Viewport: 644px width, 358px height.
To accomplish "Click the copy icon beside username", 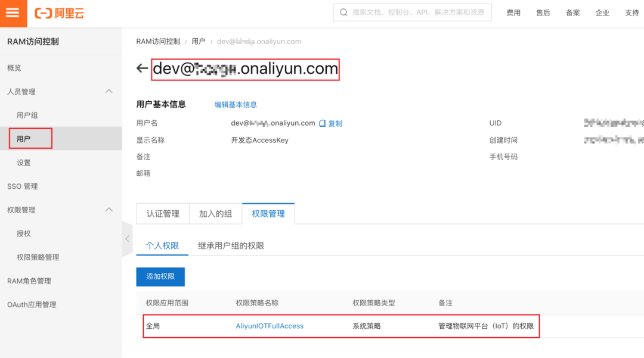I will 323,123.
